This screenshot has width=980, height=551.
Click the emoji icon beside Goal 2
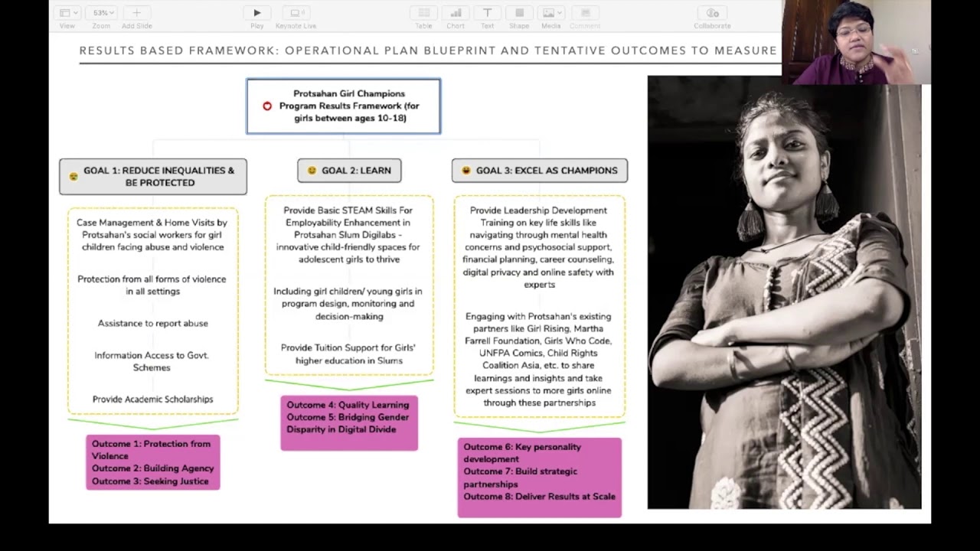coord(312,171)
